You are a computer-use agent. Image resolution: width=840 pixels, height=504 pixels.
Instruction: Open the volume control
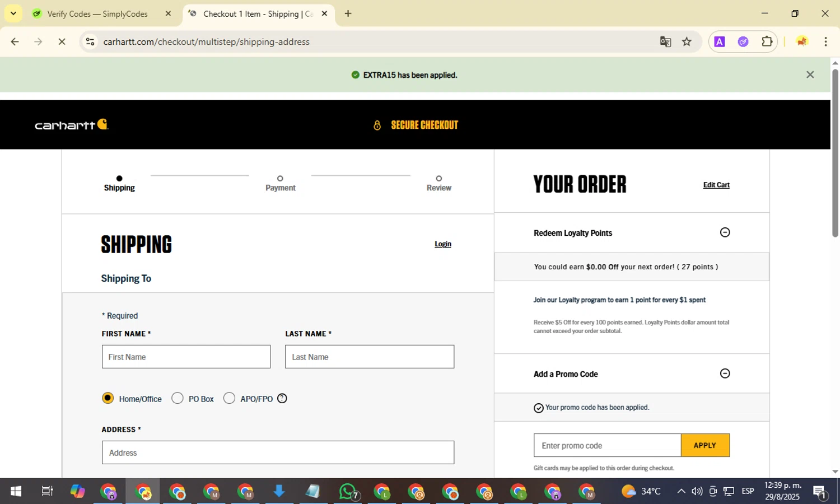tap(697, 492)
